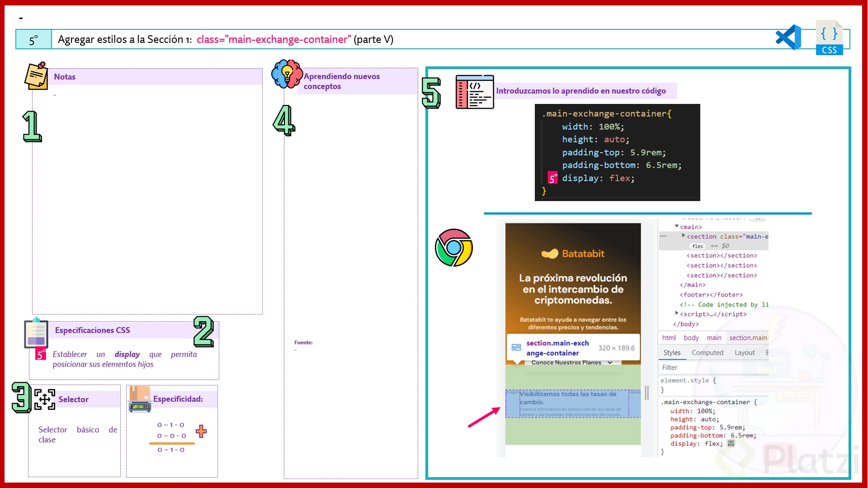Collapse the main element in DOM tree
868x488 pixels.
(677, 226)
